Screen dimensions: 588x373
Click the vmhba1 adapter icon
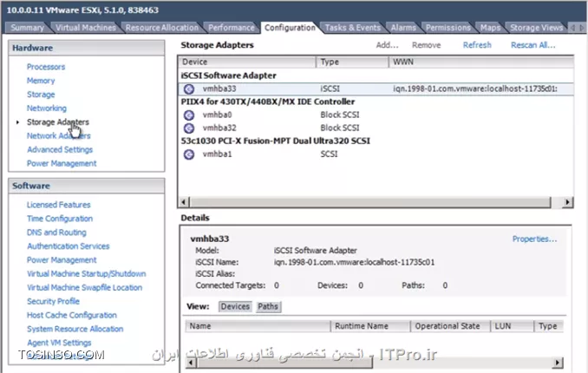[x=189, y=154]
